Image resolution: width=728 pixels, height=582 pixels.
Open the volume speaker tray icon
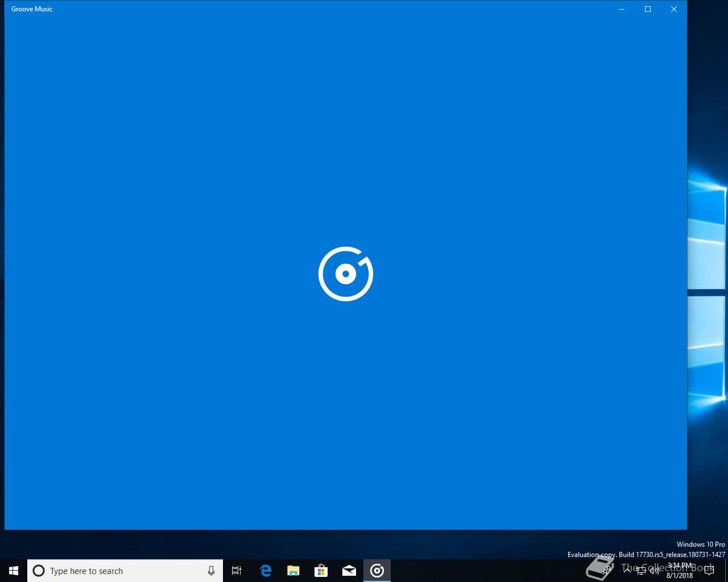coord(655,571)
